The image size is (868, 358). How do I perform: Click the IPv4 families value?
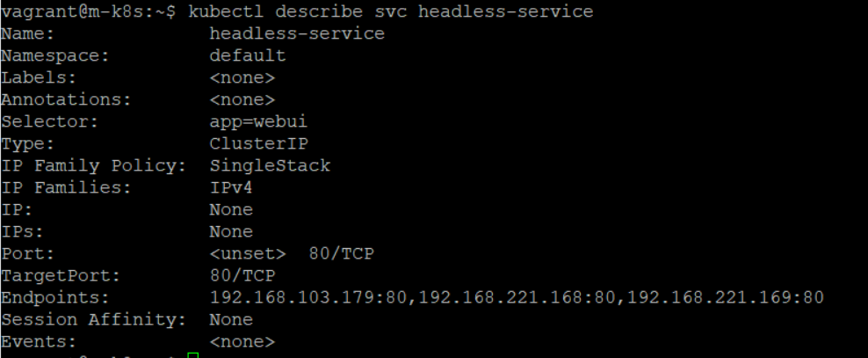pos(231,187)
